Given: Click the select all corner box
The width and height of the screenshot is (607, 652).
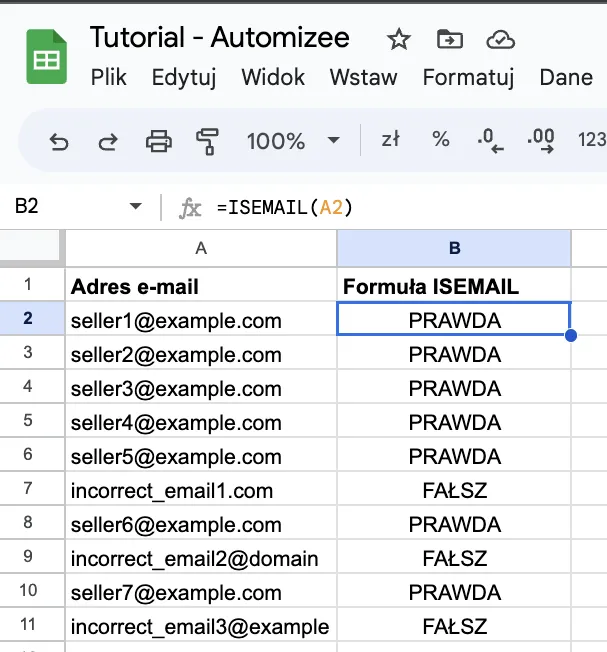Looking at the screenshot, I should [30, 246].
